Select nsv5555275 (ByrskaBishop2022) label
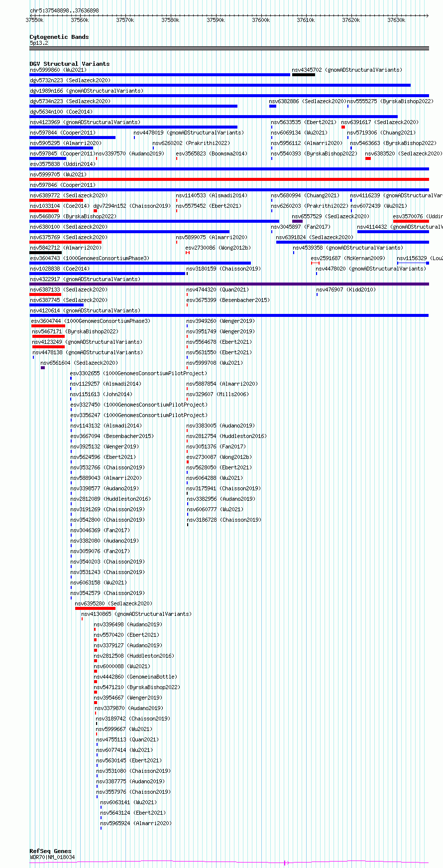Image resolution: width=443 pixels, height=868 pixels. click(x=390, y=102)
